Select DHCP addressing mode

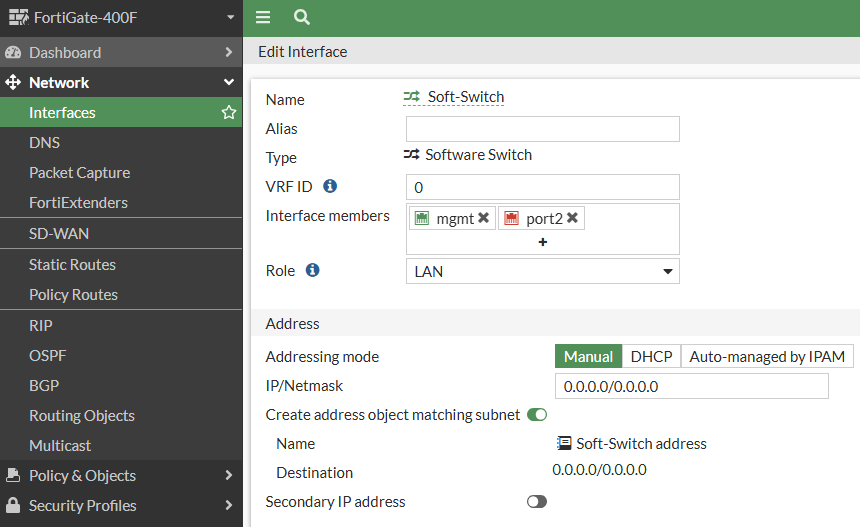[x=651, y=357]
